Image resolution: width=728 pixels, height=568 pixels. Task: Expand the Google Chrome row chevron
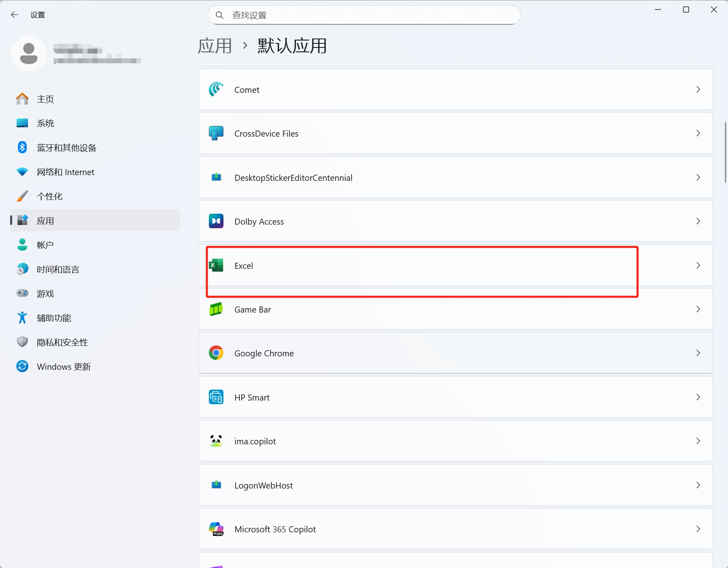[698, 353]
